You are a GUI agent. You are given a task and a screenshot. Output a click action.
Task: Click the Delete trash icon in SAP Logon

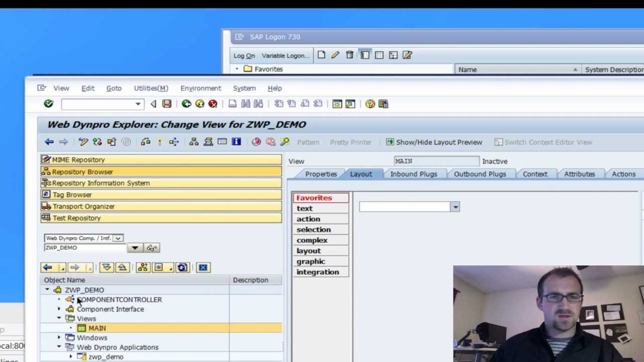(x=350, y=55)
